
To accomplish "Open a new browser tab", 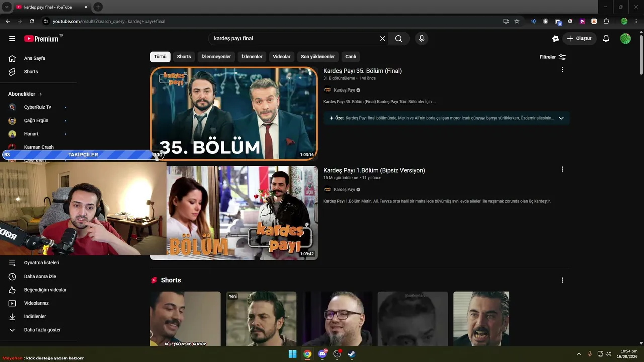I will click(x=98, y=7).
